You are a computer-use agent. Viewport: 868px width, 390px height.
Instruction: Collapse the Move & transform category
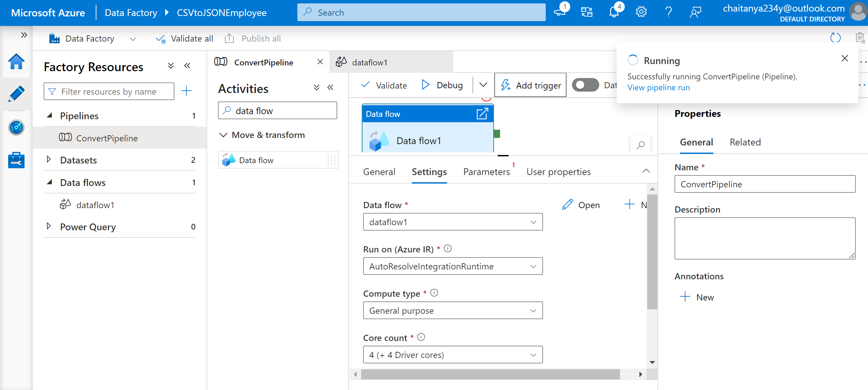coord(223,135)
